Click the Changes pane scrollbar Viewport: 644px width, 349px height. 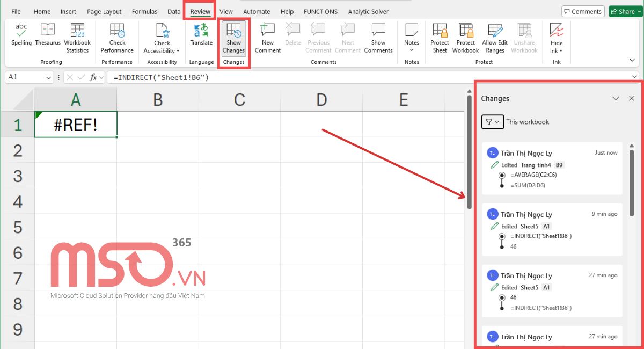pos(632,183)
